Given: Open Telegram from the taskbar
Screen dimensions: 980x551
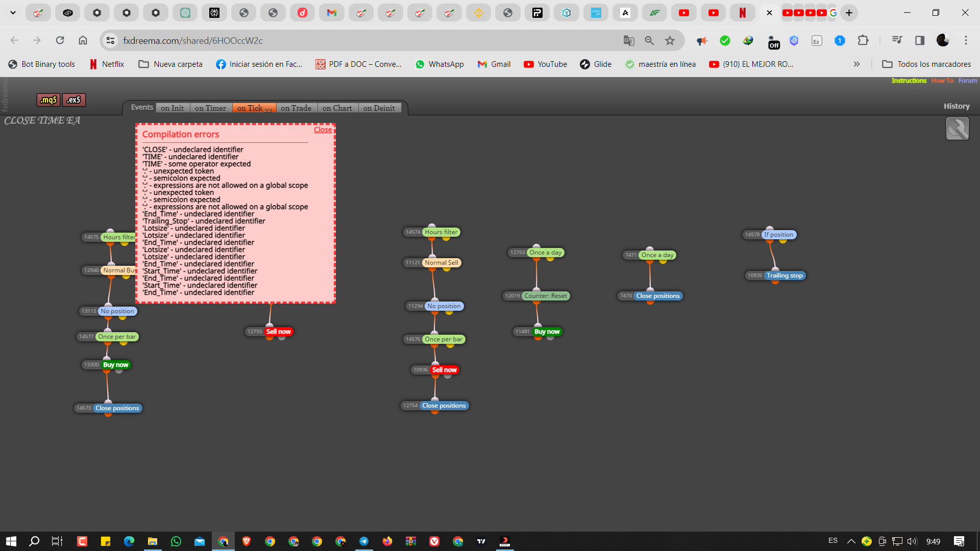Looking at the screenshot, I should pyautogui.click(x=364, y=541).
